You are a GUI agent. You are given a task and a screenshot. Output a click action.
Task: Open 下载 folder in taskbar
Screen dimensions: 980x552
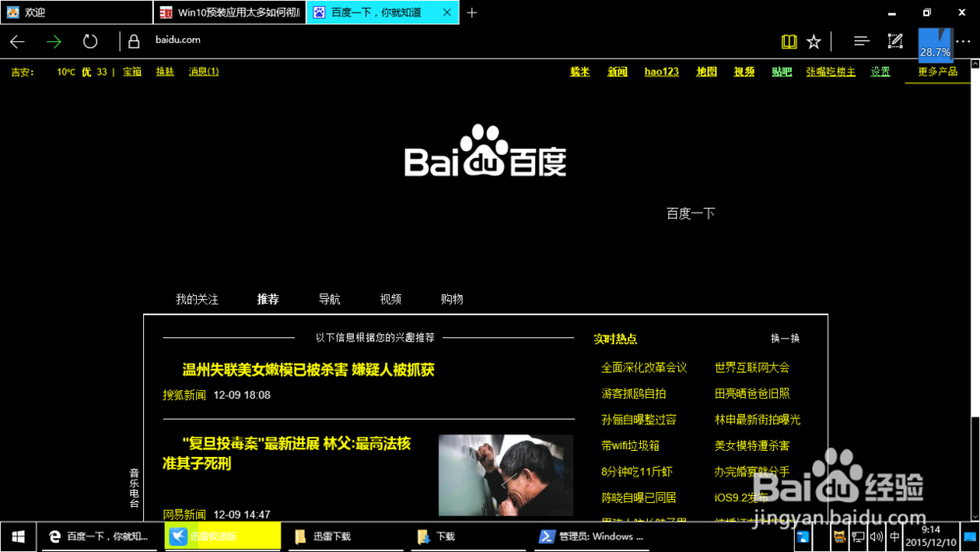coord(467,536)
